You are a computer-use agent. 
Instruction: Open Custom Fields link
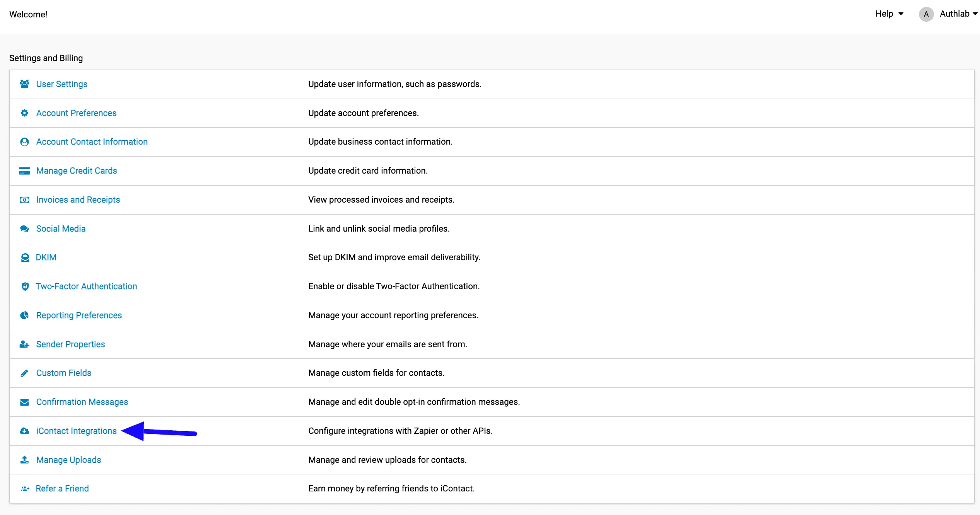(x=64, y=373)
